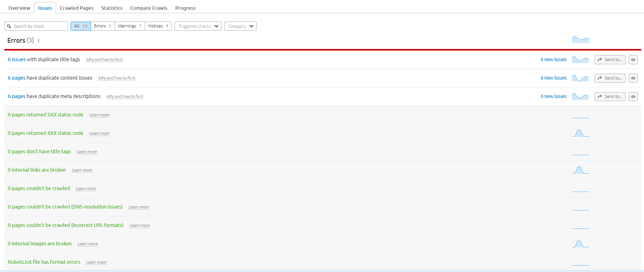The image size is (644, 272).
Task: Open 6 new issues for duplicate meta descriptions
Action: (x=553, y=96)
